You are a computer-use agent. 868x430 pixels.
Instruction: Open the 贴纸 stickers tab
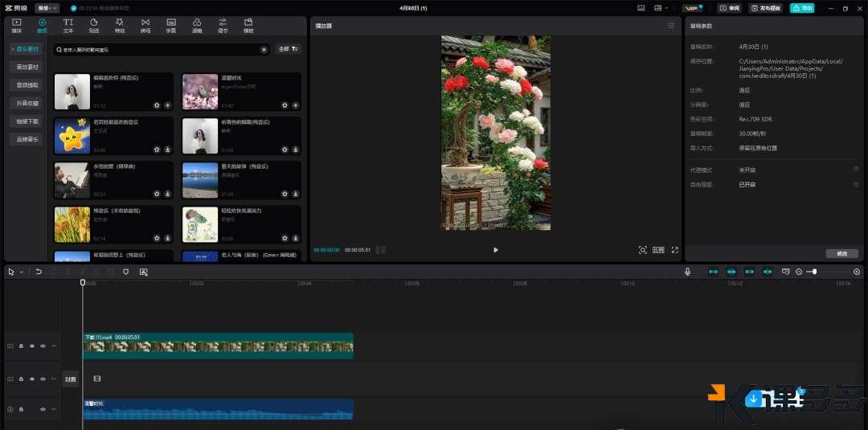[x=94, y=26]
